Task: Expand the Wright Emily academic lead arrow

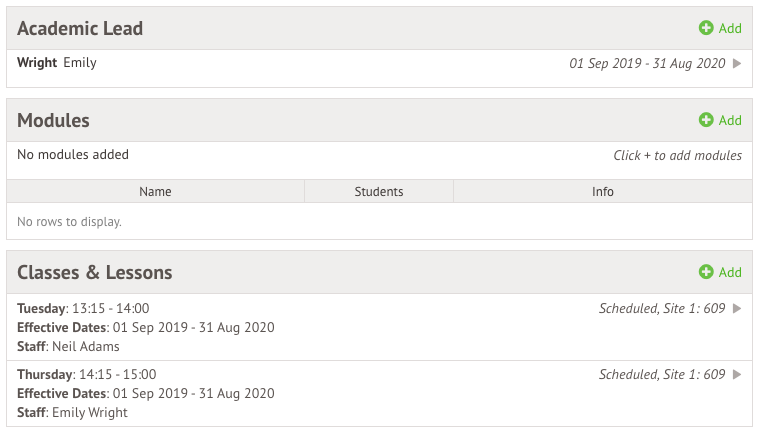Action: (737, 64)
